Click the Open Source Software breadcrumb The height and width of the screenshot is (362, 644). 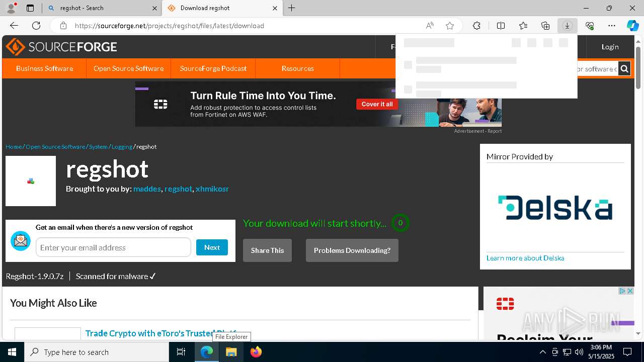tap(55, 147)
